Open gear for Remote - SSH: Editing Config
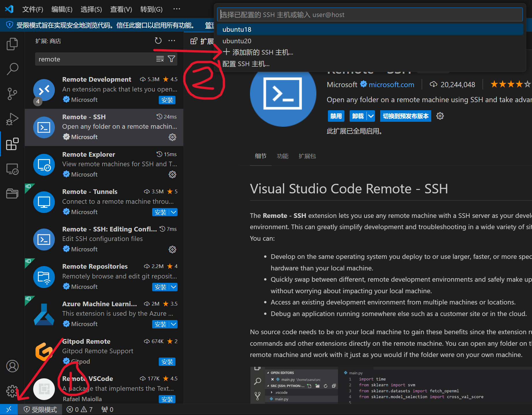 (172, 249)
